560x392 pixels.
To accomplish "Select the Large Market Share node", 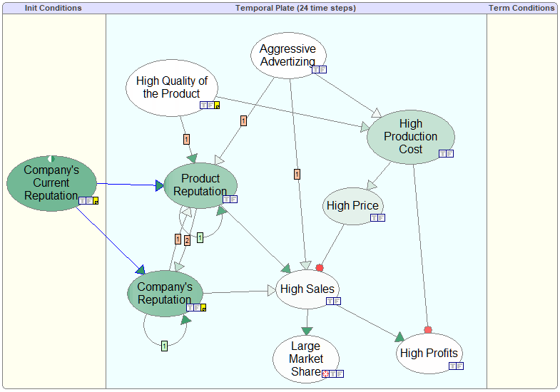I will click(306, 359).
